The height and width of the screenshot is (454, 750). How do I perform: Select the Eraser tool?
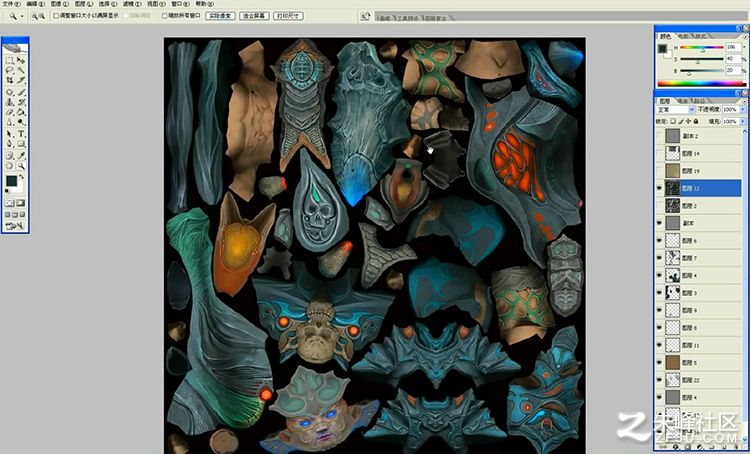pyautogui.click(x=10, y=112)
